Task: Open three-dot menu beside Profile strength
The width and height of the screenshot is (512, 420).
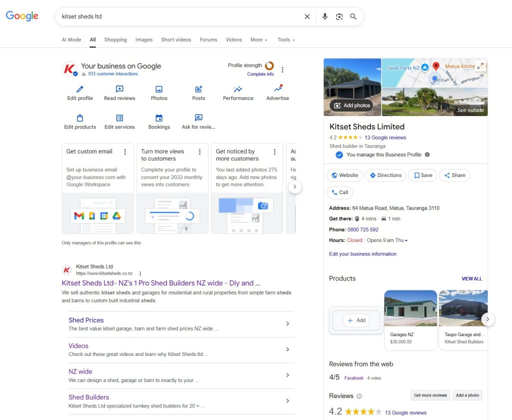Action: pos(282,69)
